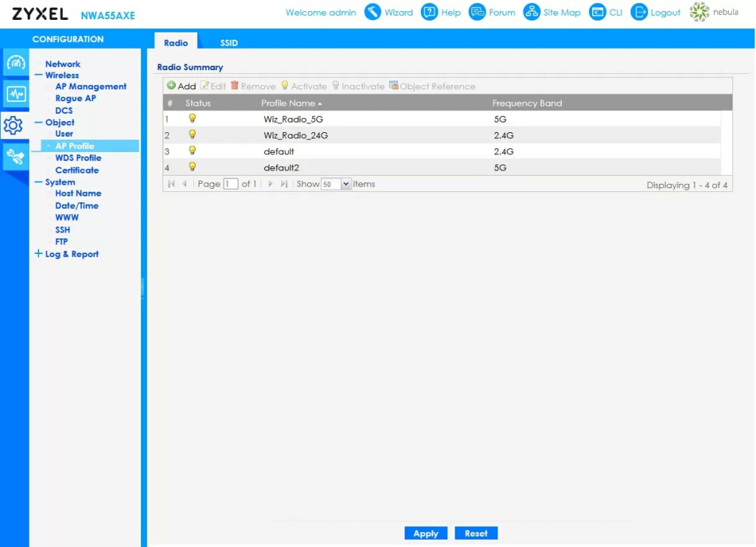
Task: Expand the Log & Report tree
Action: pos(38,254)
